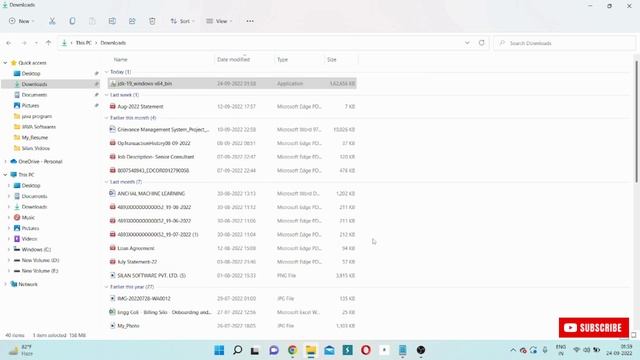Open recent locations dropdown arrow
This screenshot has width=640, height=360.
coord(36,43)
